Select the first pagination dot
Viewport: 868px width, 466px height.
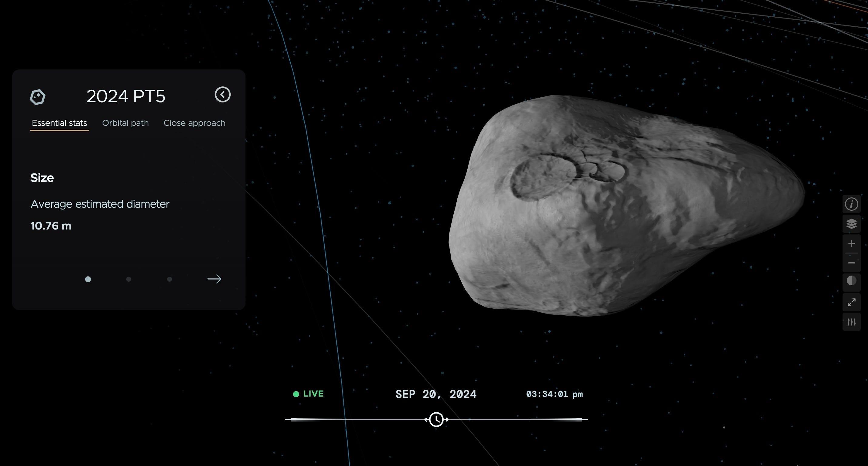(88, 279)
